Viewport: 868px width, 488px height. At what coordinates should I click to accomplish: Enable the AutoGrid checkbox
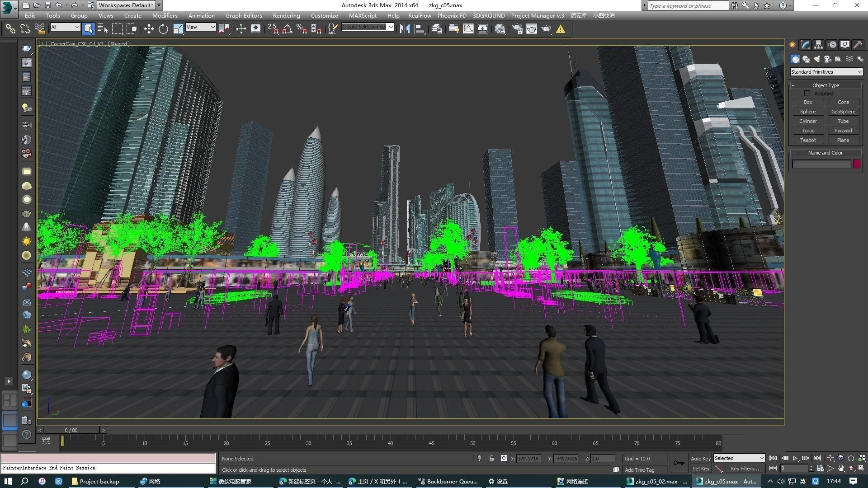(807, 94)
